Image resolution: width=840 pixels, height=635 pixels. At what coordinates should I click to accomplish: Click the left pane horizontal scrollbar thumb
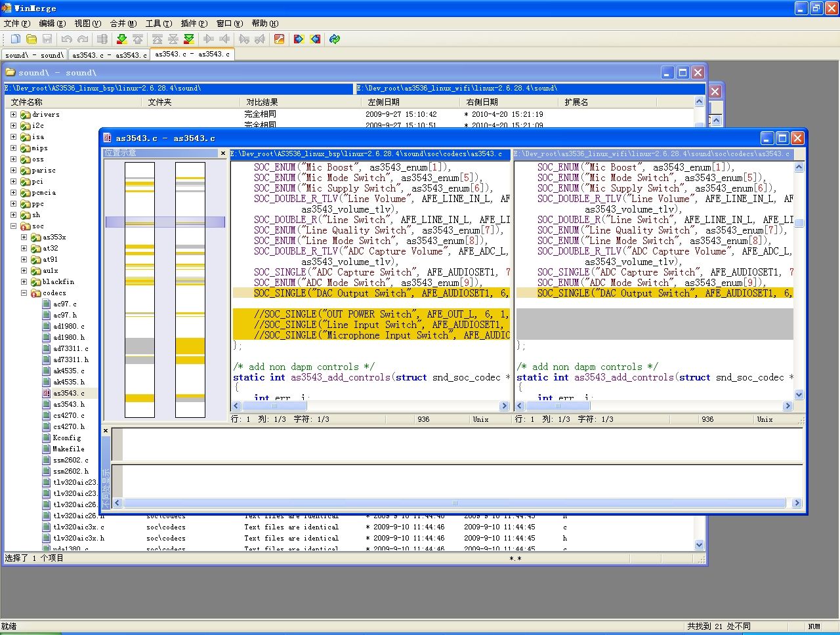275,406
